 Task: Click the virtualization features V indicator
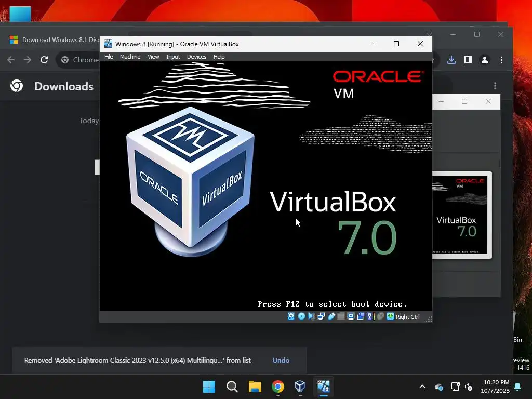point(370,316)
